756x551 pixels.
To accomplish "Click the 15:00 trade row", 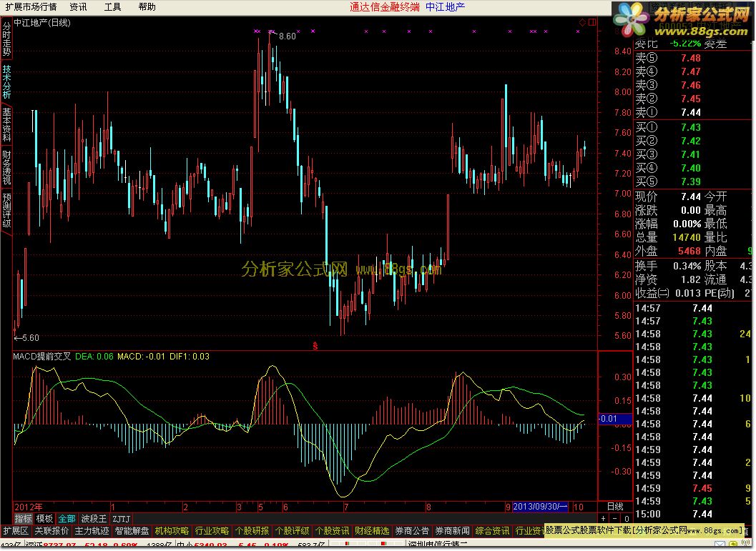I will (692, 514).
